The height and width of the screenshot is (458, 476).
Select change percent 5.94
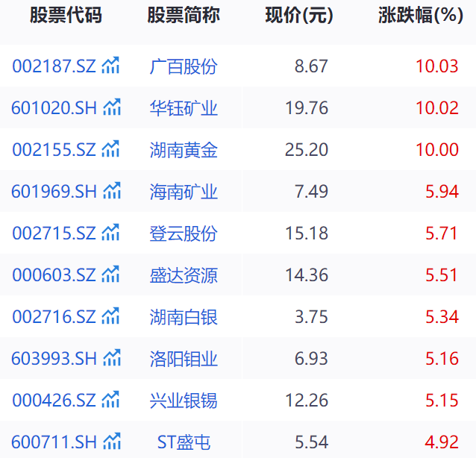pyautogui.click(x=442, y=191)
